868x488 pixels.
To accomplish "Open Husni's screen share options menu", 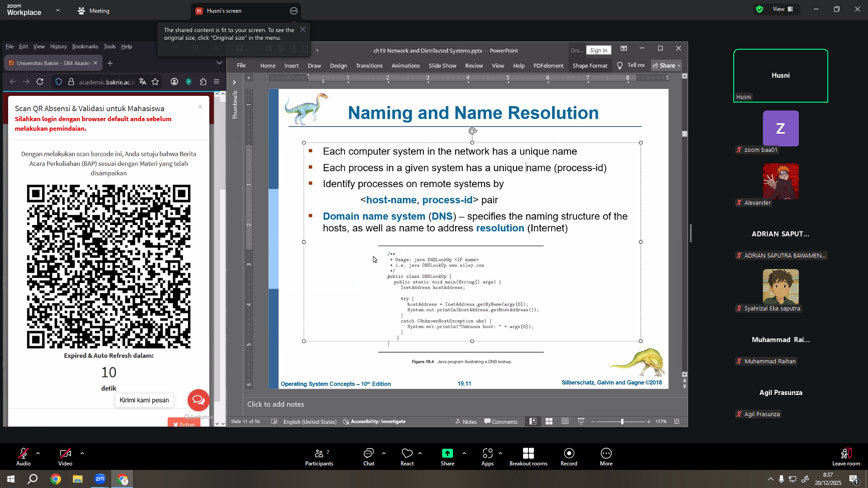I will pos(294,11).
